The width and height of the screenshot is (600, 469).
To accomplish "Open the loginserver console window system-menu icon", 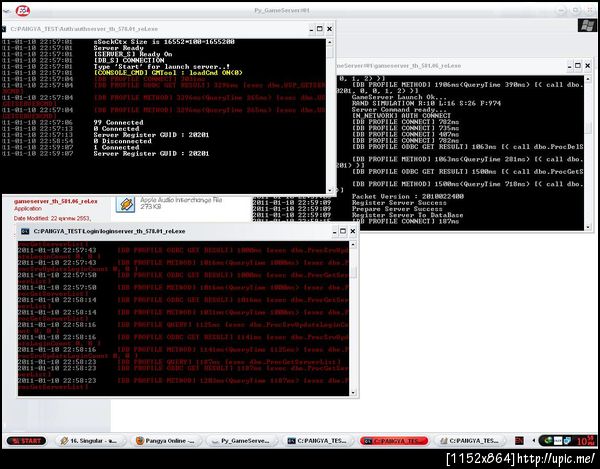I will coord(25,231).
